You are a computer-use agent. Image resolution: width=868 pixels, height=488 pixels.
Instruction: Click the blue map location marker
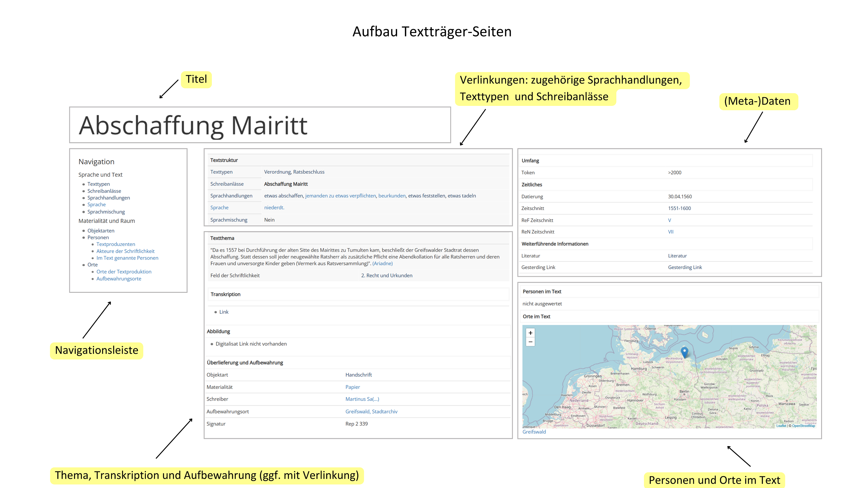[x=684, y=351]
